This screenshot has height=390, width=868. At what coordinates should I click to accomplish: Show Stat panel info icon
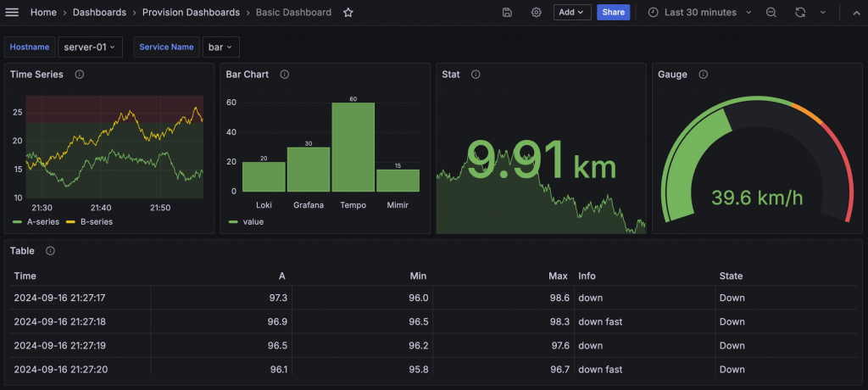click(476, 75)
